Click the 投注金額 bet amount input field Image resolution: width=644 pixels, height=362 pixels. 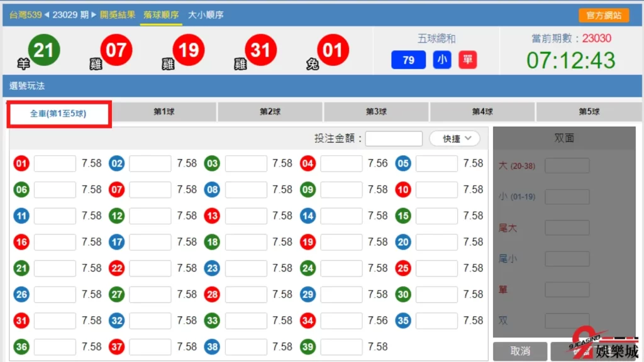(x=394, y=138)
